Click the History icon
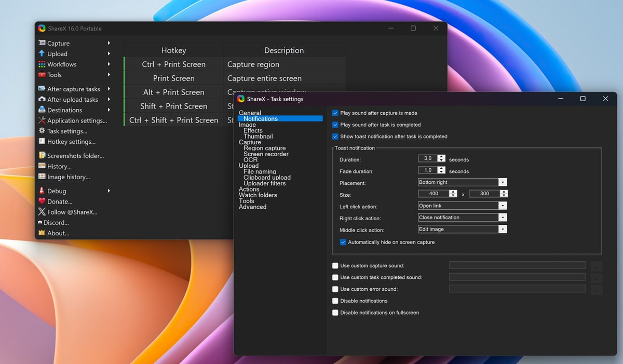The height and width of the screenshot is (364, 623). point(42,166)
